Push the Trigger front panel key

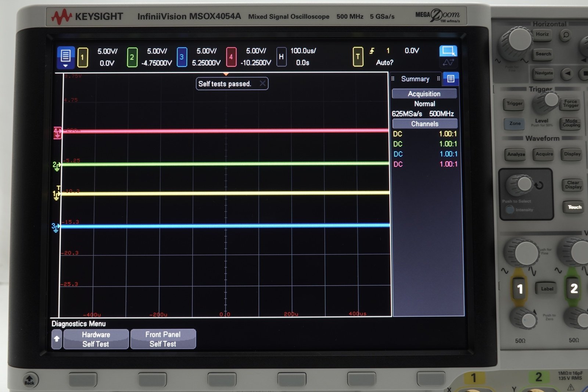(x=514, y=104)
